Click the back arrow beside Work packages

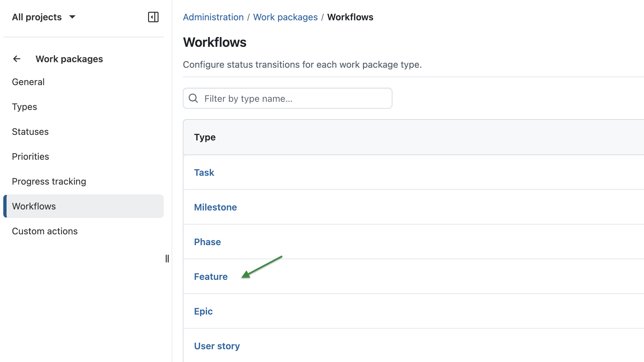(17, 59)
